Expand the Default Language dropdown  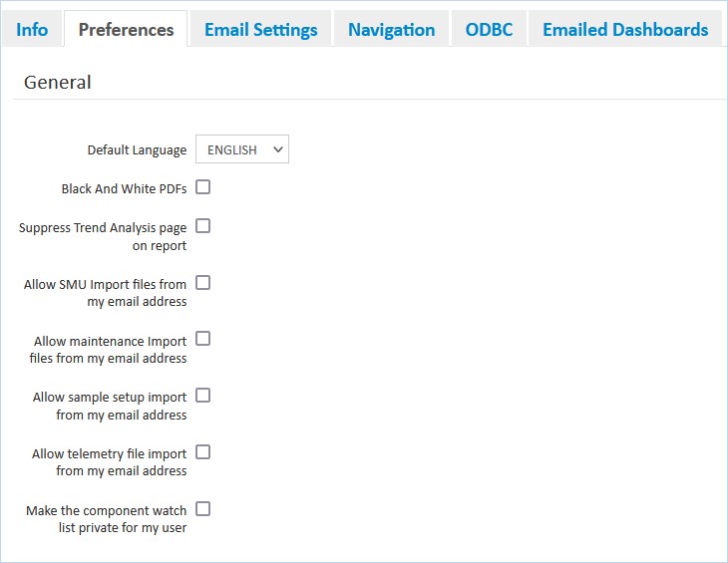[242, 149]
